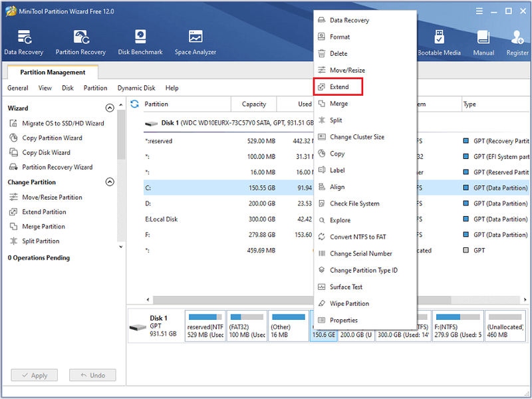Click the Undo button
The image size is (532, 399).
92,375
